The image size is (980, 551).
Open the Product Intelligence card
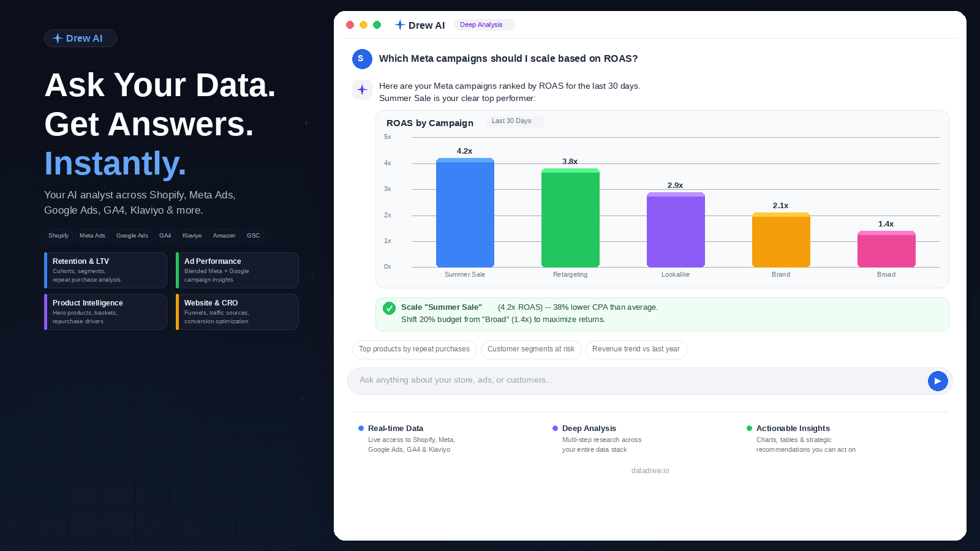[105, 312]
